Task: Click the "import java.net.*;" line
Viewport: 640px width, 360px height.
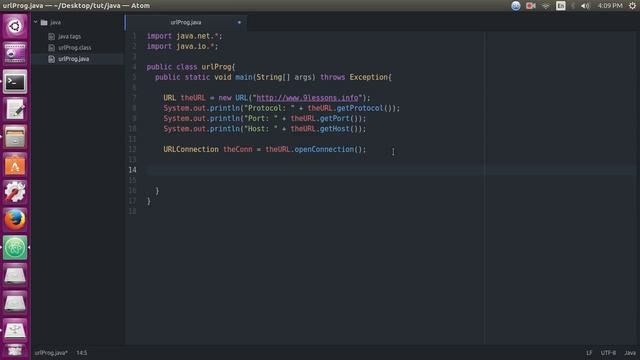Action: (x=184, y=36)
